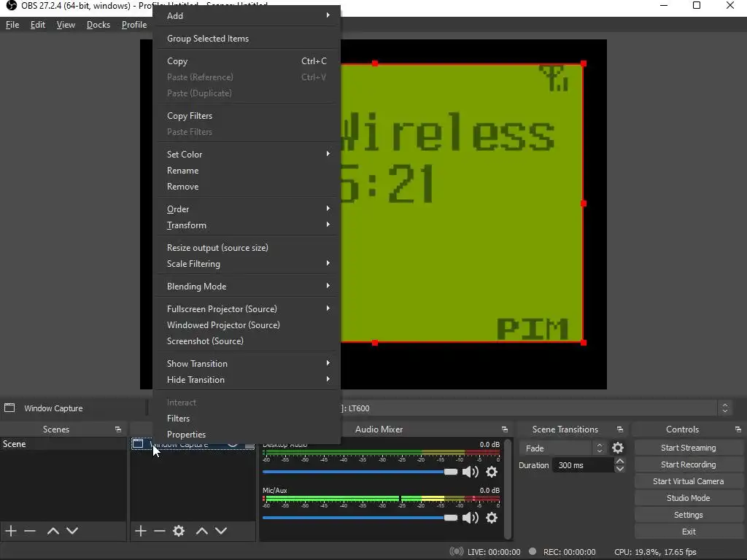
Task: Open Mic/Aux settings gear
Action: tap(492, 518)
